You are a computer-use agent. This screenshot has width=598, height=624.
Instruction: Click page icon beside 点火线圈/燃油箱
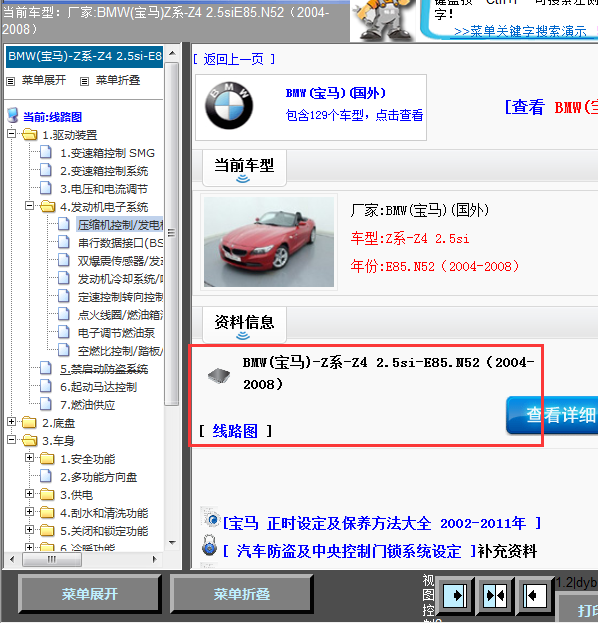(x=64, y=314)
